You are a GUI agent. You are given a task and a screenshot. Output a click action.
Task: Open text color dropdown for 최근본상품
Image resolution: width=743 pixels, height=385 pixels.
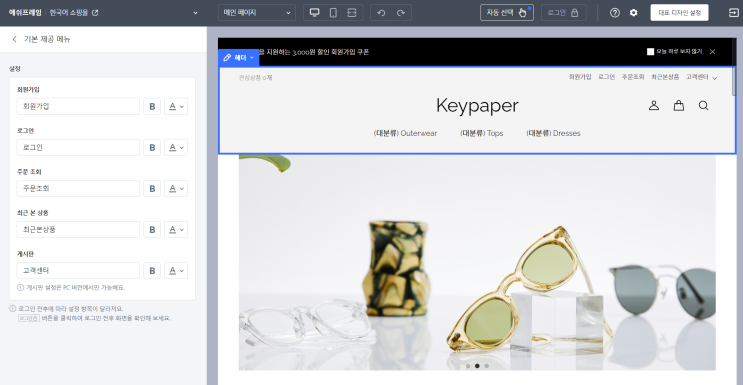pyautogui.click(x=176, y=229)
